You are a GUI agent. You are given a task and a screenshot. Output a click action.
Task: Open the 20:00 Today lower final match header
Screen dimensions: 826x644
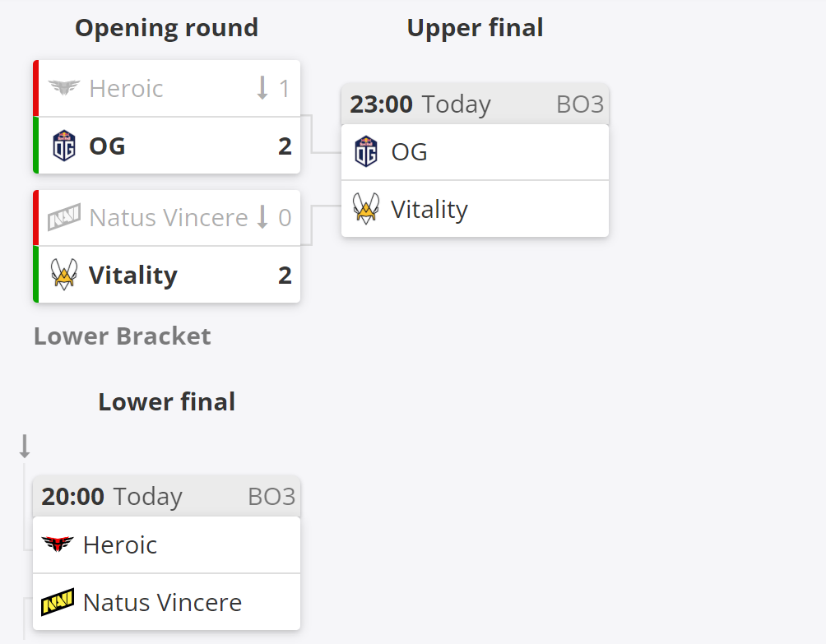tap(166, 496)
